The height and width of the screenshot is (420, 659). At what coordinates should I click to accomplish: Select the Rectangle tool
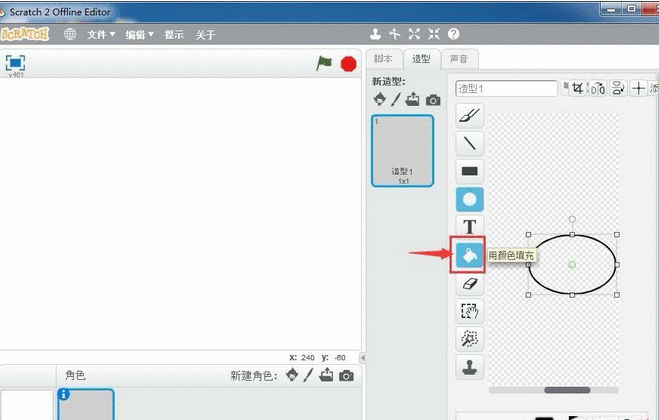[x=469, y=172]
